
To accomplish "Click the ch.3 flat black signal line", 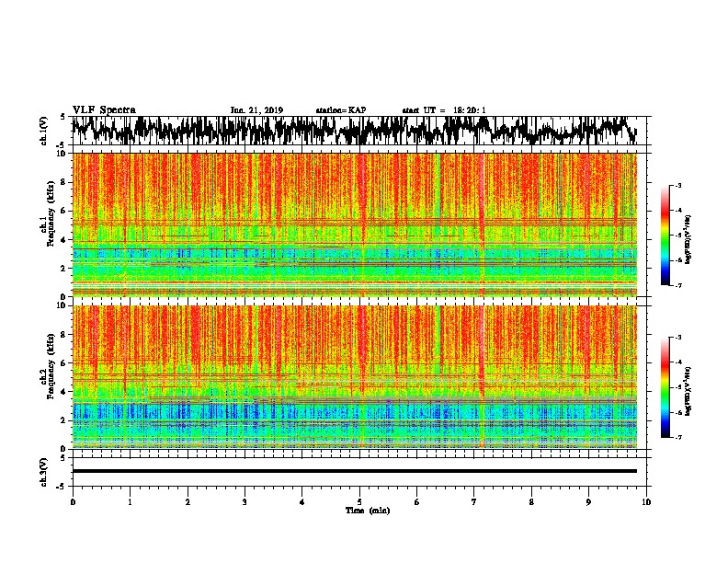I will (x=355, y=471).
